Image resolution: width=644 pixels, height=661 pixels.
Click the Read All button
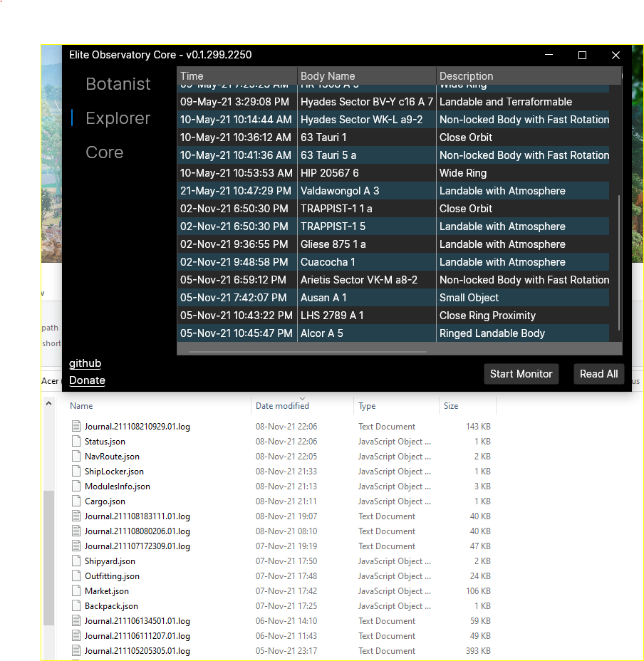pos(598,374)
